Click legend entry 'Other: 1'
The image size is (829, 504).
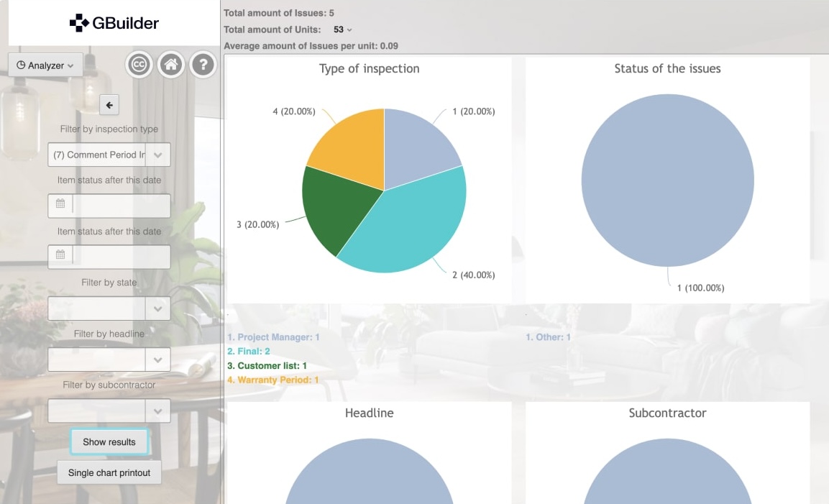click(548, 337)
